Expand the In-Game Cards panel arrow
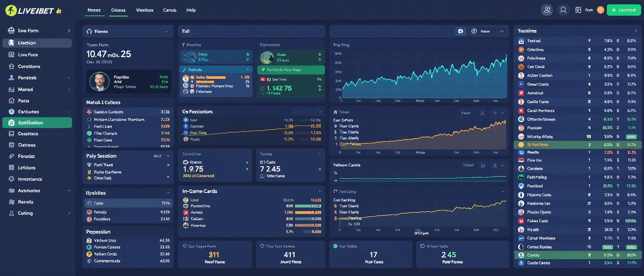This screenshot has height=276, width=644. (320, 191)
